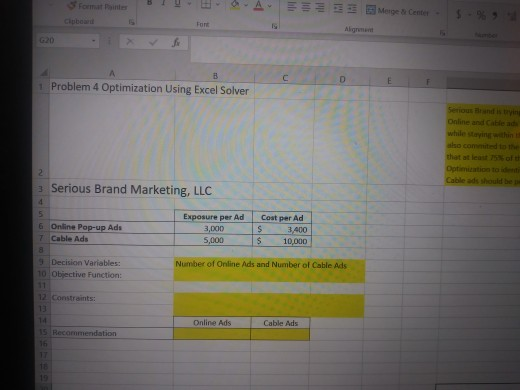Viewport: 520px width, 390px height.
Task: Apply the red Font Color
Action: (x=259, y=5)
